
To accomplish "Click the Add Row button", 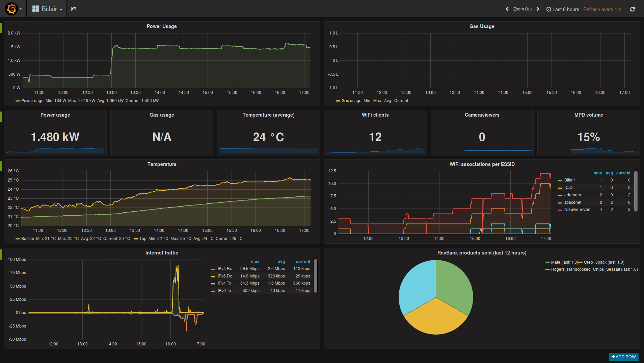I will (623, 357).
